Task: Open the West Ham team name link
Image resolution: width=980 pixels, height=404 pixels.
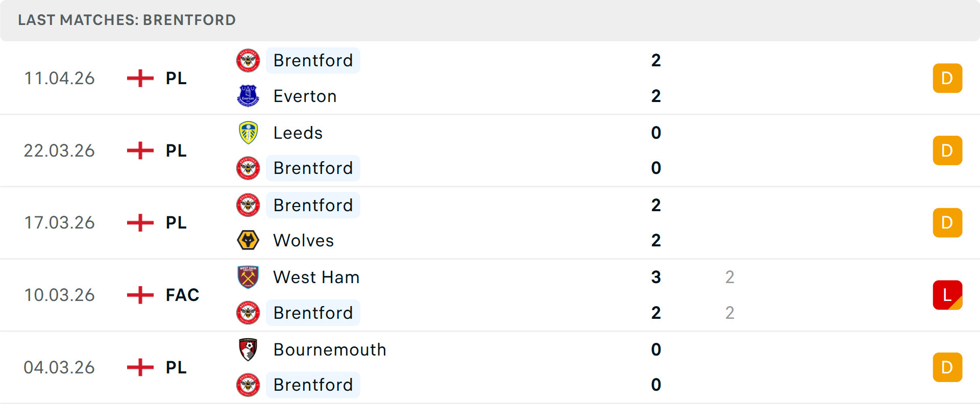Action: 316,277
